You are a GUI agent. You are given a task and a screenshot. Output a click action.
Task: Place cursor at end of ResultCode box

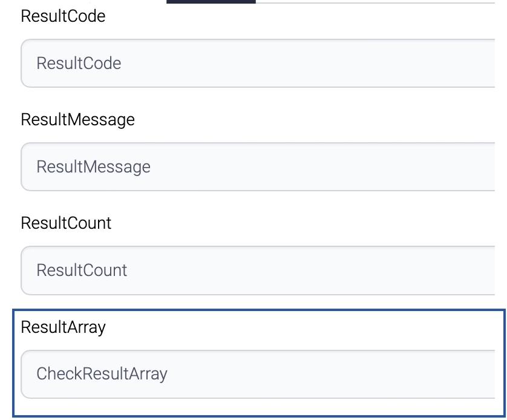[484, 64]
